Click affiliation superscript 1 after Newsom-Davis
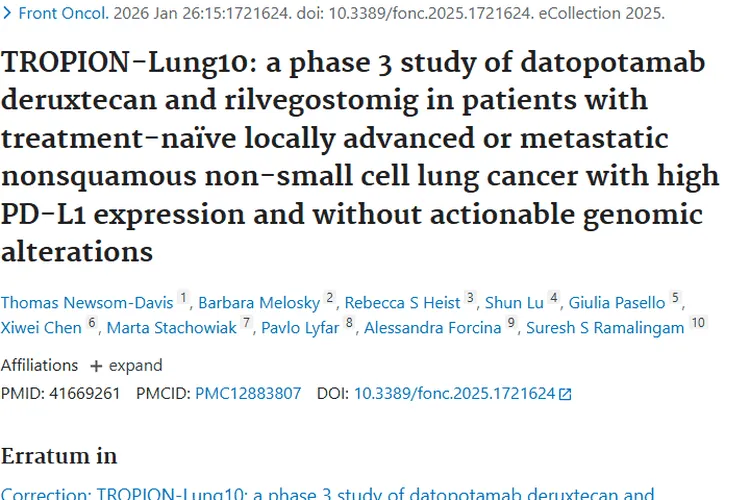Image resolution: width=750 pixels, height=500 pixels. pyautogui.click(x=183, y=298)
